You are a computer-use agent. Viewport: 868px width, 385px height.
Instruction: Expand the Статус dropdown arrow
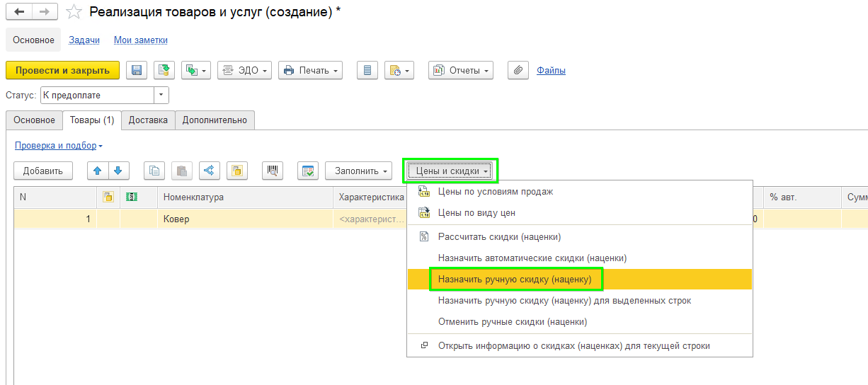[x=161, y=95]
